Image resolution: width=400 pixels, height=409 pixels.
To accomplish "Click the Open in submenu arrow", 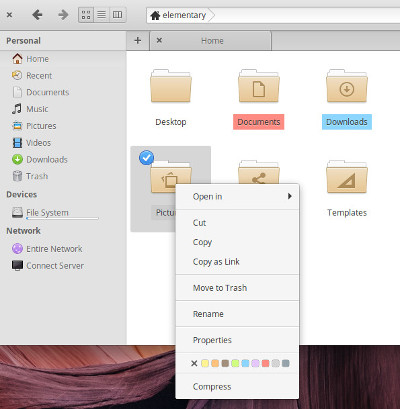I will click(x=290, y=196).
